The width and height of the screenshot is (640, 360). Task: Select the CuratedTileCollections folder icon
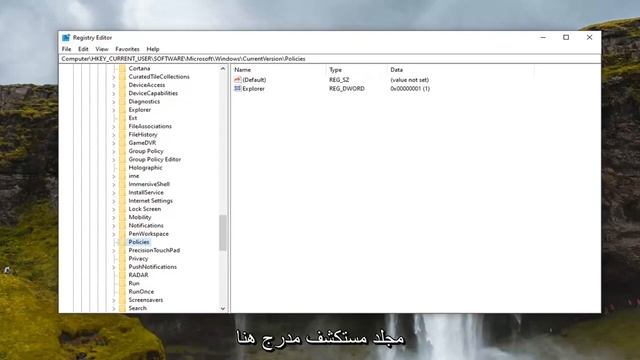[x=122, y=77]
